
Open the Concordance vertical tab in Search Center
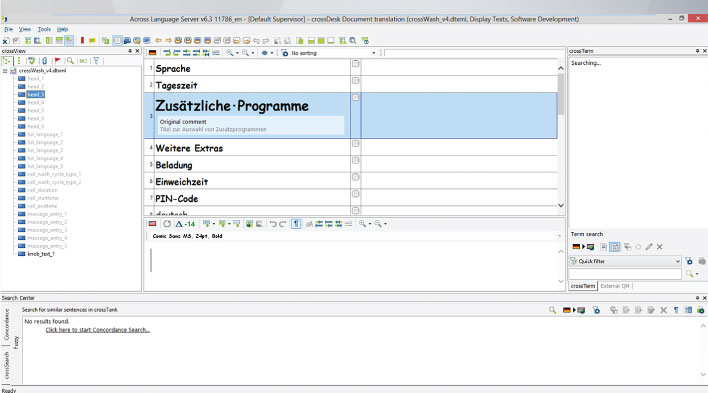click(7, 324)
